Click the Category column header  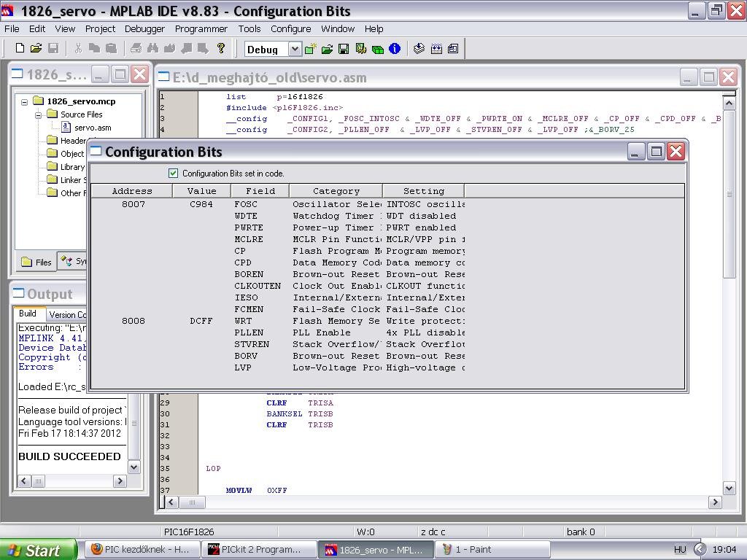tap(336, 191)
